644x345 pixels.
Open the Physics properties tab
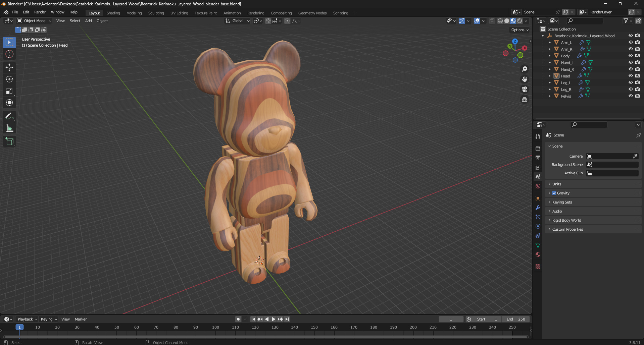538,226
